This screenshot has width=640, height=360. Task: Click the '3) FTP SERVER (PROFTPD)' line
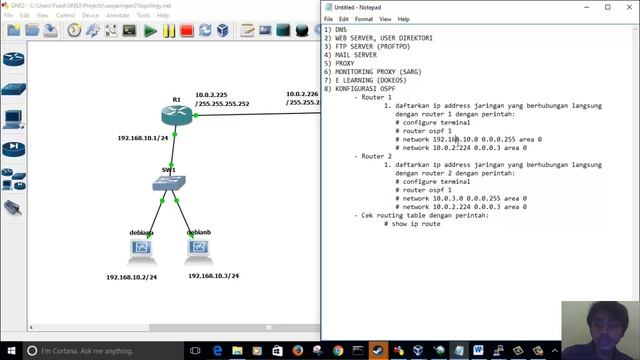367,47
